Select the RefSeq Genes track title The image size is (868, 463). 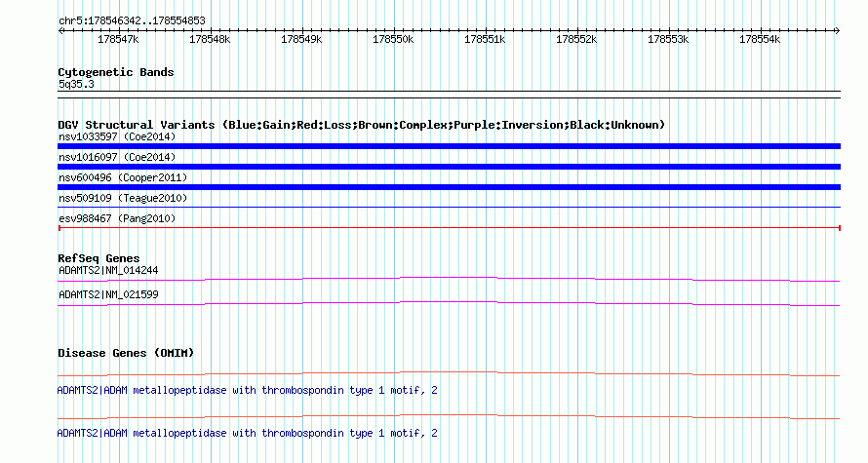click(99, 258)
